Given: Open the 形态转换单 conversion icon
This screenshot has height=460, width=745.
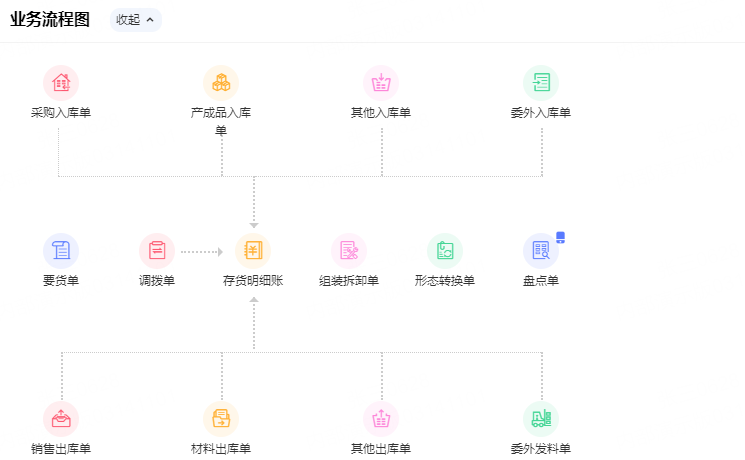Looking at the screenshot, I should [x=445, y=251].
